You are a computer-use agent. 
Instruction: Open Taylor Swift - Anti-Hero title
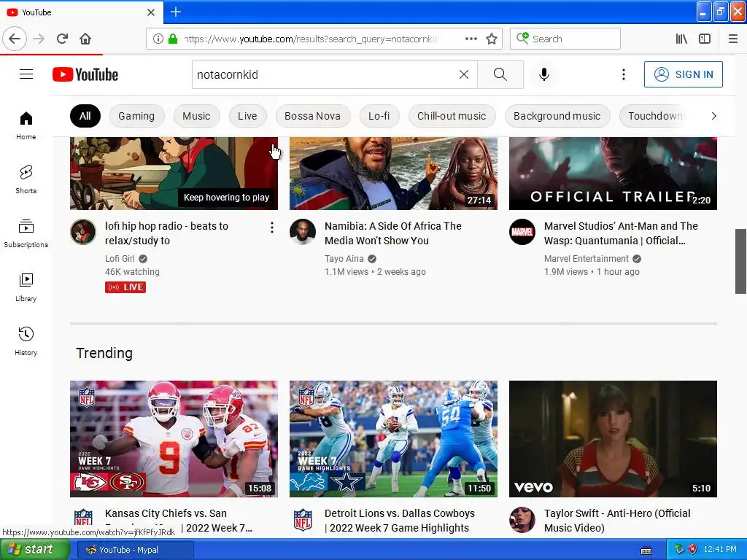(617, 521)
